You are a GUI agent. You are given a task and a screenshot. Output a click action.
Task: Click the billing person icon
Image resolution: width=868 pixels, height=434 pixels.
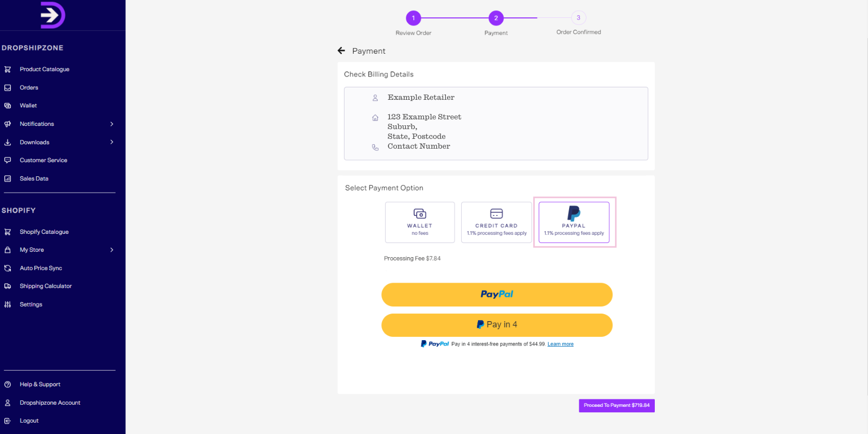375,98
